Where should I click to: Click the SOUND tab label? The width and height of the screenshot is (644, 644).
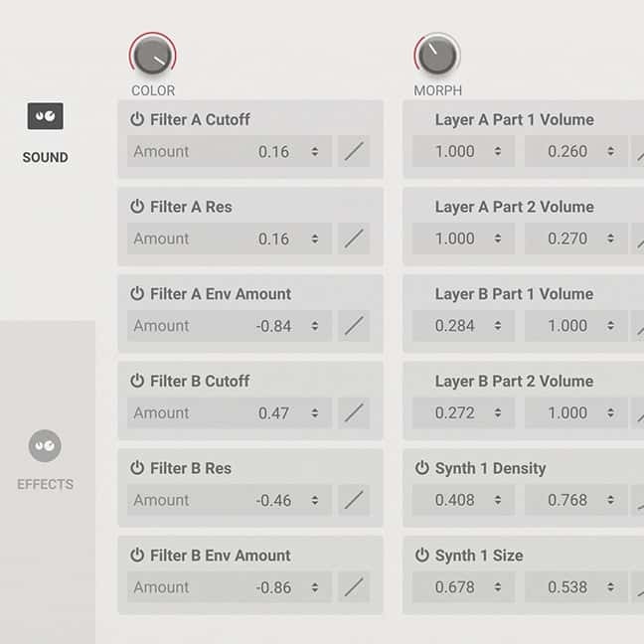pyautogui.click(x=45, y=157)
